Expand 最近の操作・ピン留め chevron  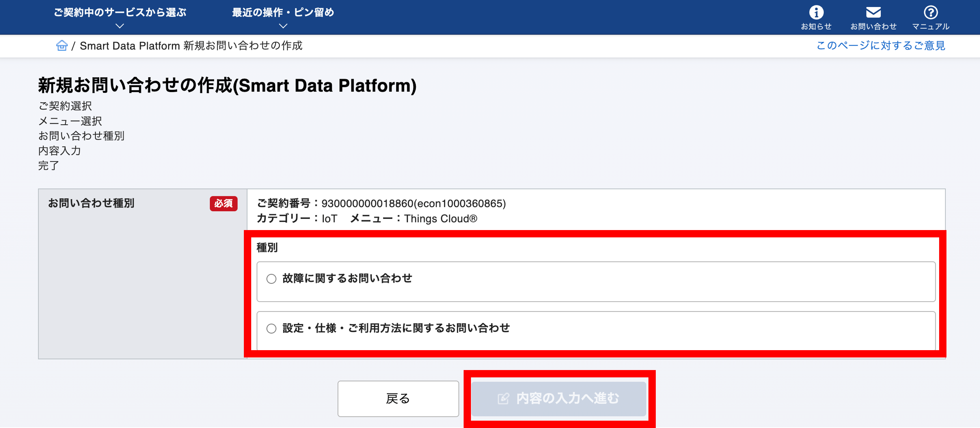[x=283, y=26]
